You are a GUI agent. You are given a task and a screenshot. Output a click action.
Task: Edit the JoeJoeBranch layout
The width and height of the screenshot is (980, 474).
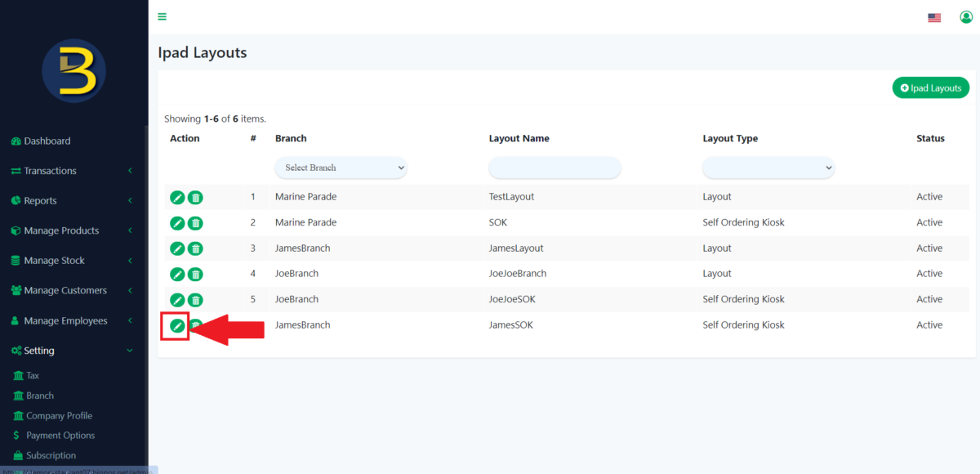(177, 273)
